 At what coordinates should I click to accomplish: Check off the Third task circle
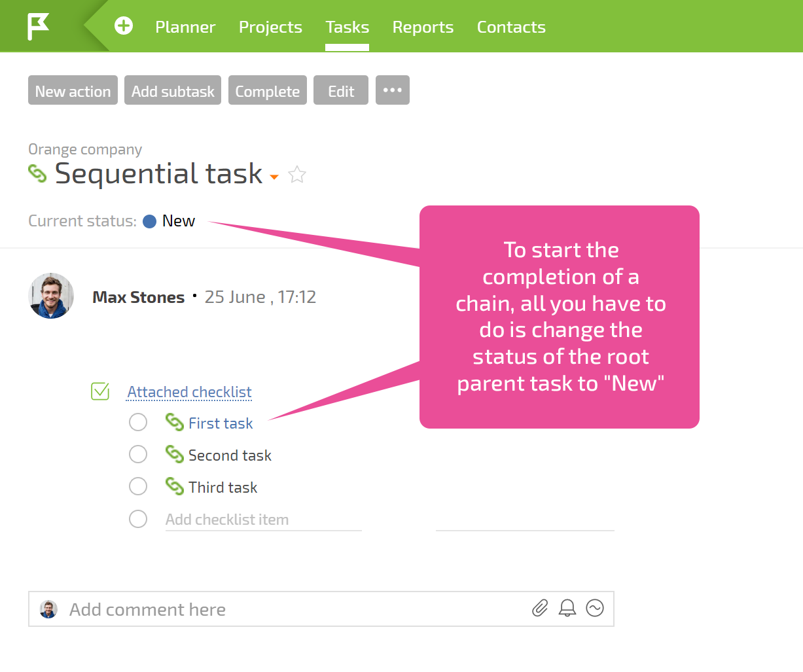(x=138, y=486)
